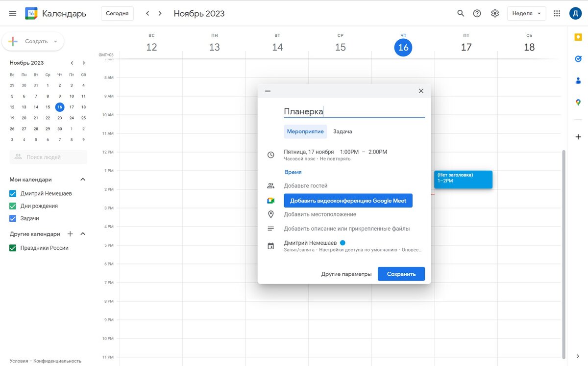
Task: Open Google Keep in side panel
Action: tap(578, 37)
